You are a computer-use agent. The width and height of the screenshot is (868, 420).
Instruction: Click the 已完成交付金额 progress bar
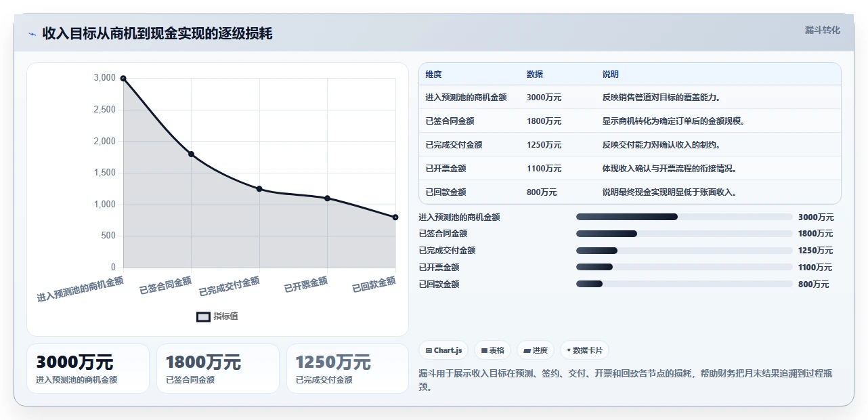click(x=684, y=251)
